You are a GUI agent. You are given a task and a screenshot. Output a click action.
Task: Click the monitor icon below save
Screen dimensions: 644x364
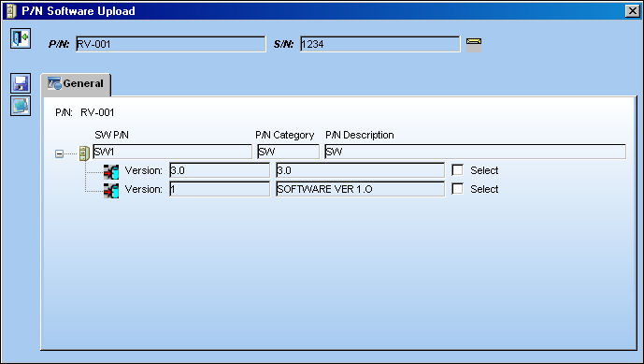(21, 106)
